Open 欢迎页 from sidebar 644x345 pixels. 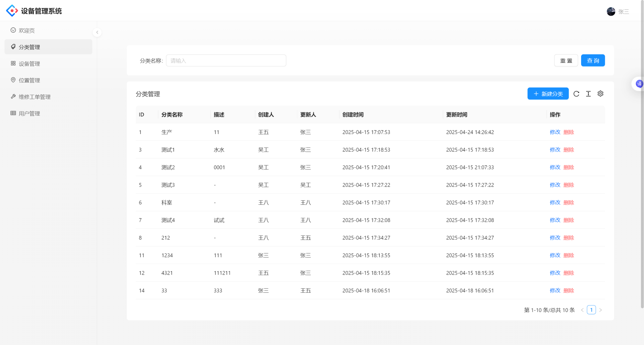27,30
